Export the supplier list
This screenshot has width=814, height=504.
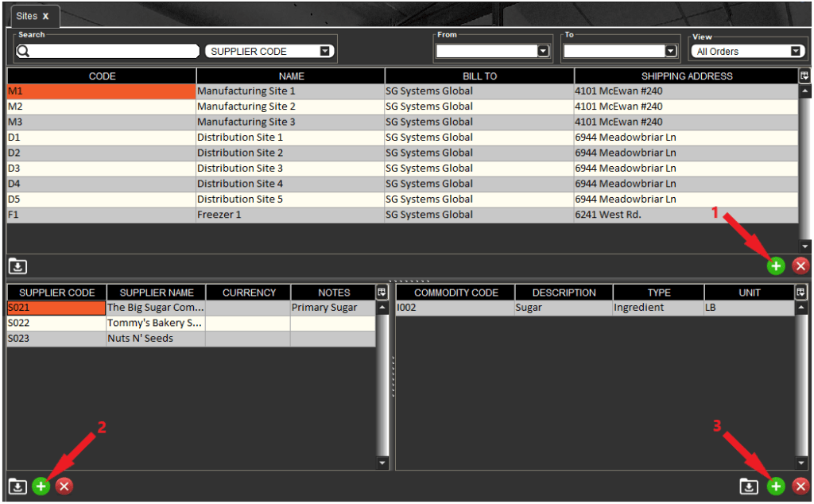(x=17, y=486)
